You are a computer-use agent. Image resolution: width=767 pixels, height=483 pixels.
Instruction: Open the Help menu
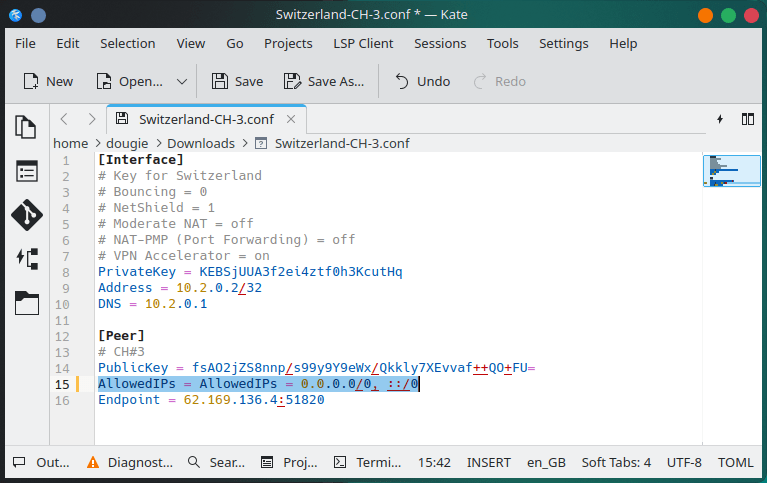623,44
